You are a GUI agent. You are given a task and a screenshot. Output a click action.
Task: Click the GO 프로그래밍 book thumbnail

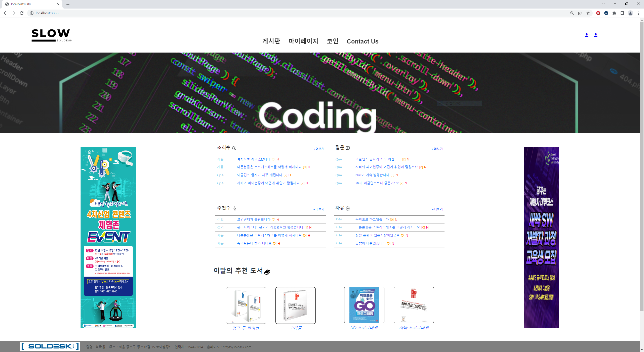(x=364, y=305)
